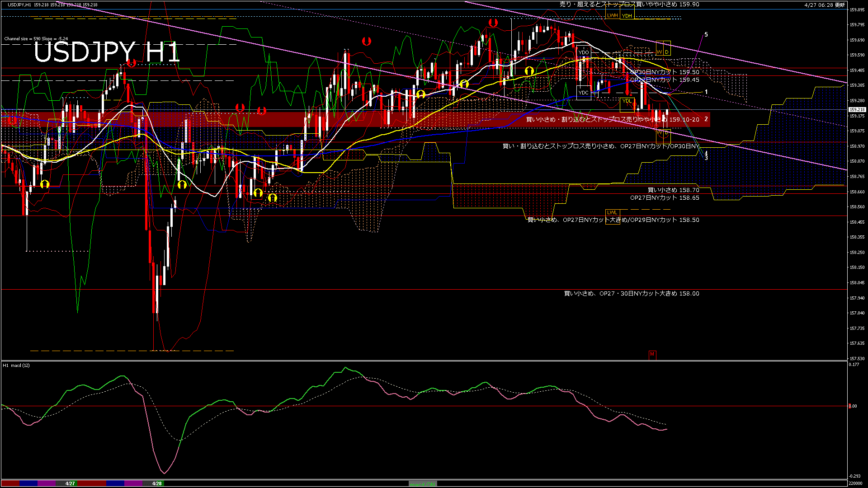
Task: Click the leftmost red session color bar
Action: [10, 483]
